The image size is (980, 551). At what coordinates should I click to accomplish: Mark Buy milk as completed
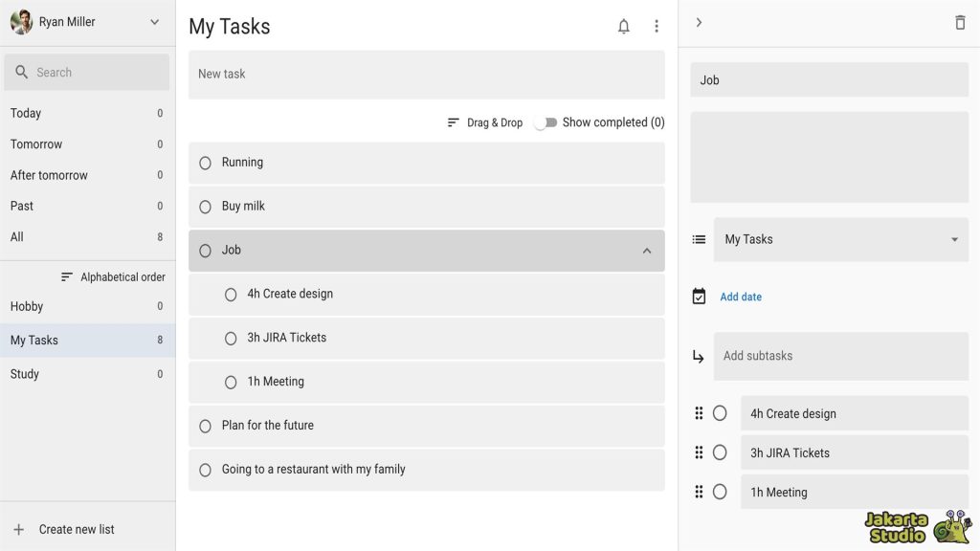point(205,207)
